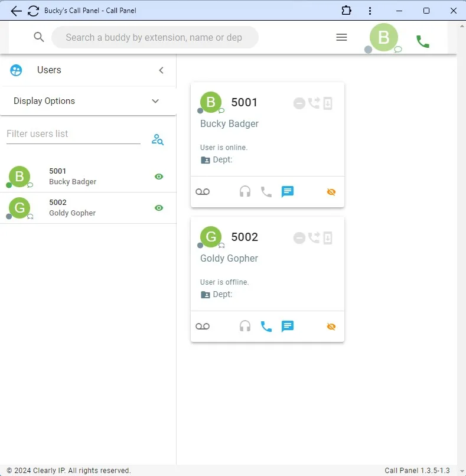Viewport: 466px width, 476px height.
Task: Click call forward icon on 5002 card
Action: 314,237
